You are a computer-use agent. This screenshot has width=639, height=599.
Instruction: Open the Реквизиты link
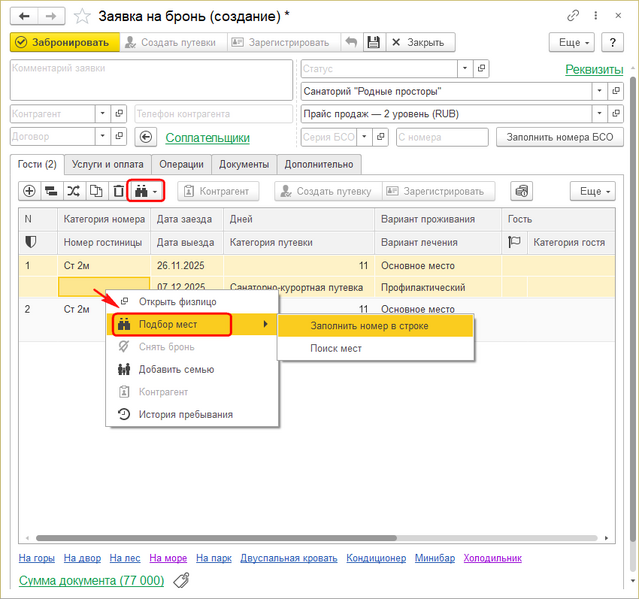594,69
